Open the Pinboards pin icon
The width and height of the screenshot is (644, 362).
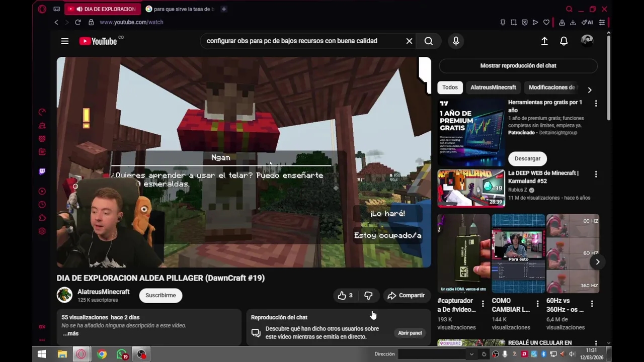click(x=503, y=22)
